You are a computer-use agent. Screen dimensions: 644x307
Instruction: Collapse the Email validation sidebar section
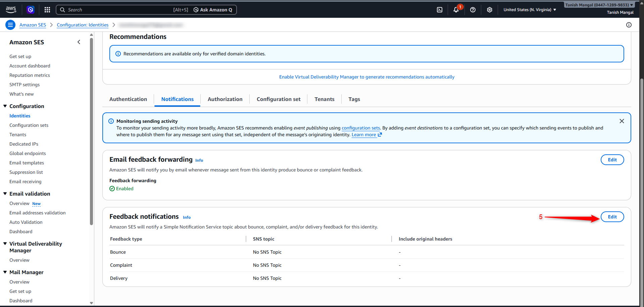5,194
